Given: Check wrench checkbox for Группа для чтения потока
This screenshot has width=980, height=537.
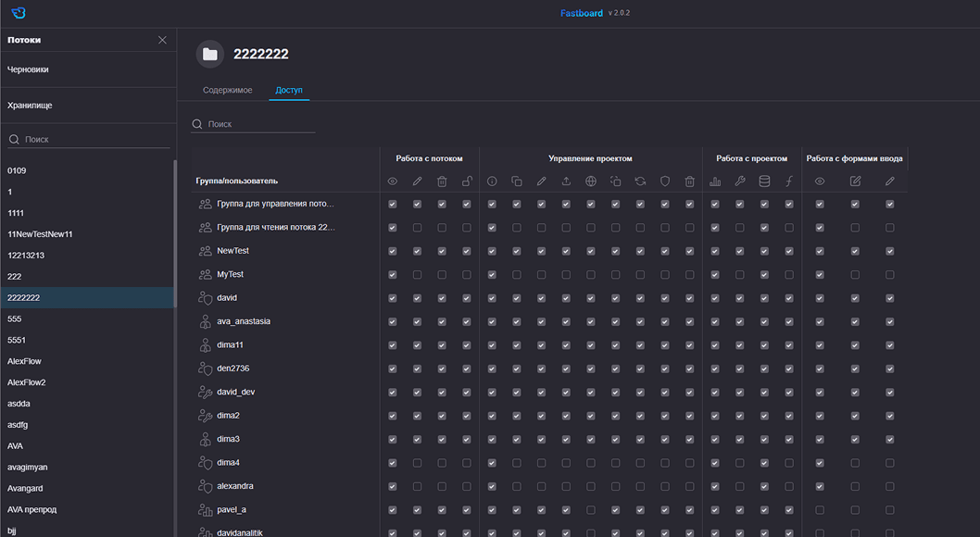Looking at the screenshot, I should (740, 228).
